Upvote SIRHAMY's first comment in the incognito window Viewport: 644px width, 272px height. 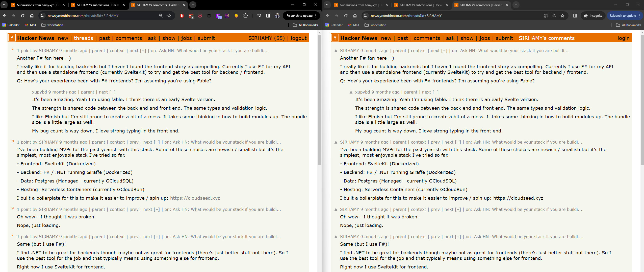tap(336, 50)
